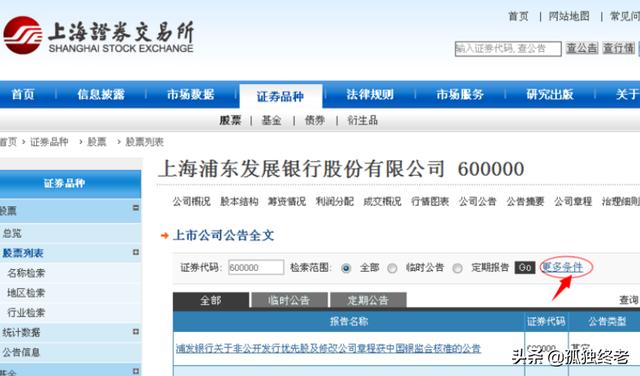This screenshot has width=640, height=376.
Task: Click 证券品种 in the breadcrumb
Action: pos(49,142)
